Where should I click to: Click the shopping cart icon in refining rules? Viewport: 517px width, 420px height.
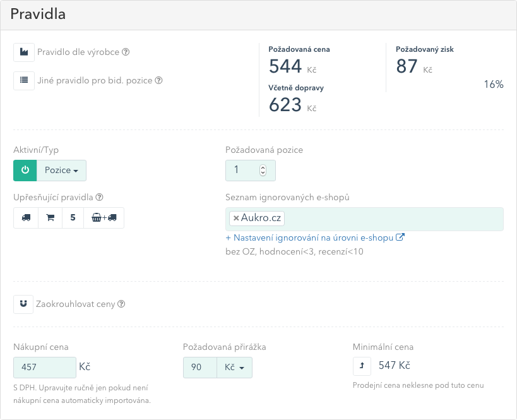pyautogui.click(x=50, y=218)
